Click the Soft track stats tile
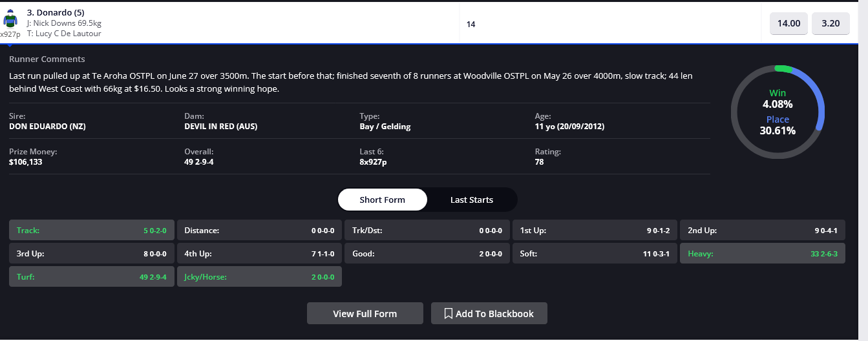 click(x=595, y=254)
